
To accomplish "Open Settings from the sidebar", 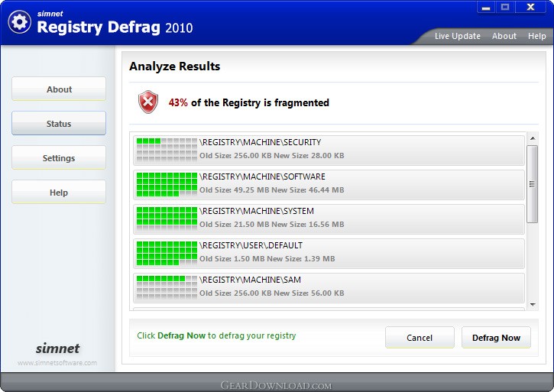I will tap(59, 157).
